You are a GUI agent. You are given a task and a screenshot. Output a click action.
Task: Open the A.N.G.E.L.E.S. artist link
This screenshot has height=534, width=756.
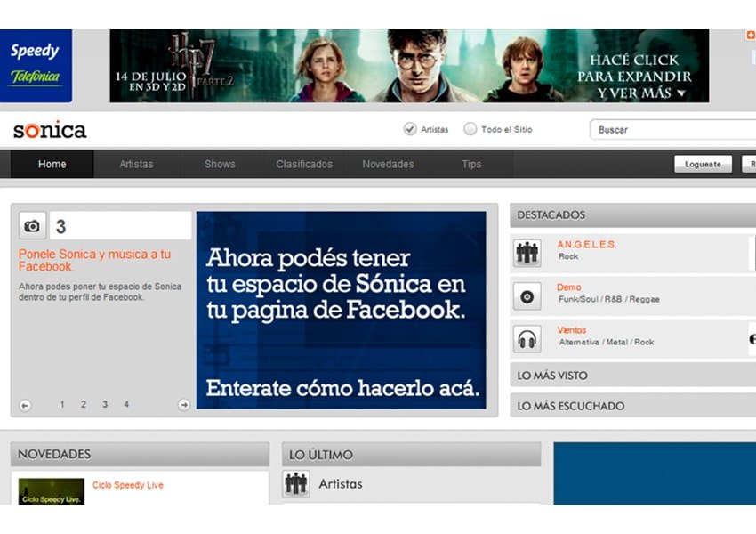587,245
